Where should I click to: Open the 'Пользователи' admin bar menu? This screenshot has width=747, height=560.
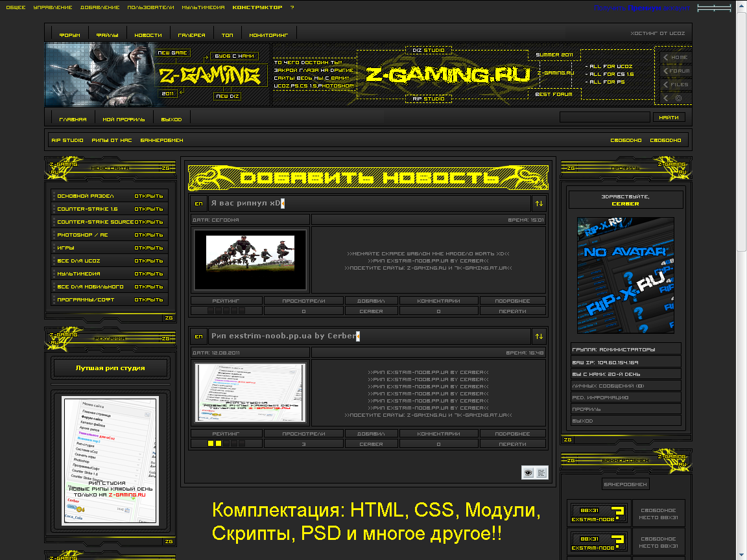pyautogui.click(x=150, y=7)
